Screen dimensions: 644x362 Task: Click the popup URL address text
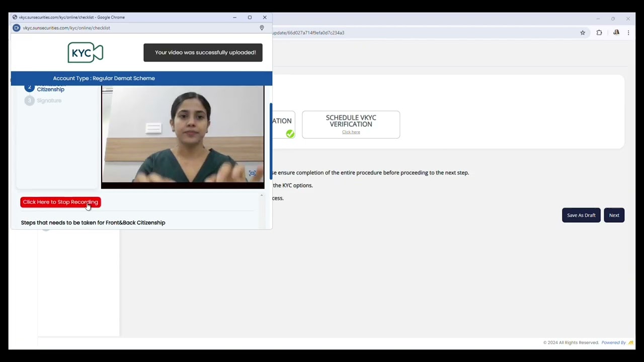(66, 28)
